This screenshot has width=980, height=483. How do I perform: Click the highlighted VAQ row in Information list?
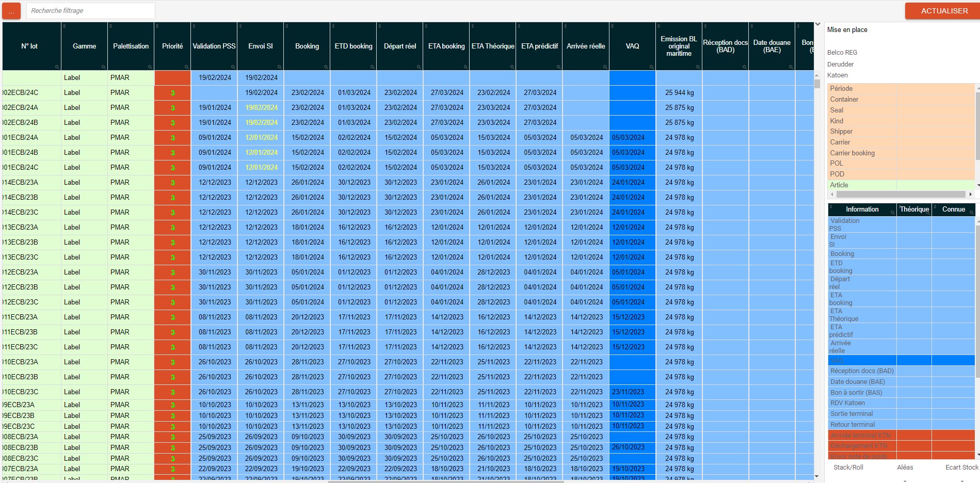pyautogui.click(x=901, y=361)
